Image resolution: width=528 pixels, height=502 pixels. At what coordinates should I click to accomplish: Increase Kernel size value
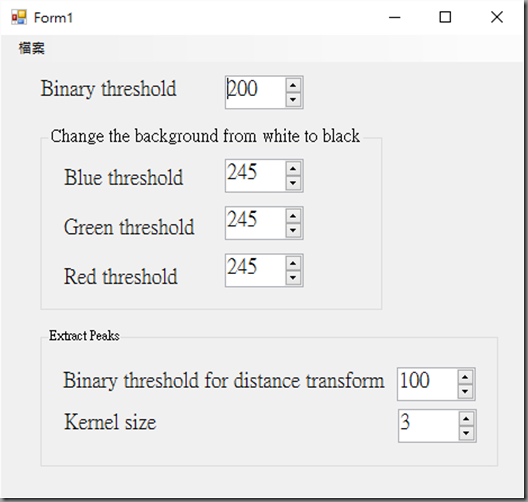pyautogui.click(x=466, y=419)
